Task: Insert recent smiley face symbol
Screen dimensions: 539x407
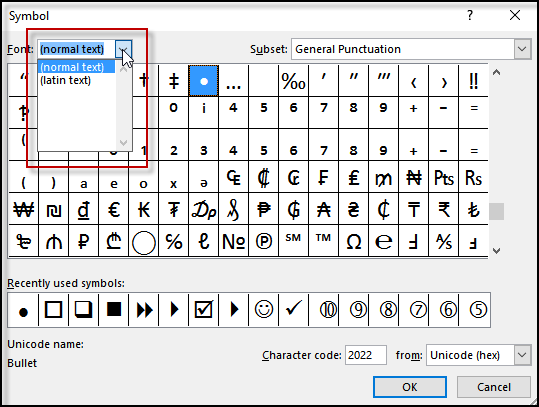Action: (x=263, y=310)
